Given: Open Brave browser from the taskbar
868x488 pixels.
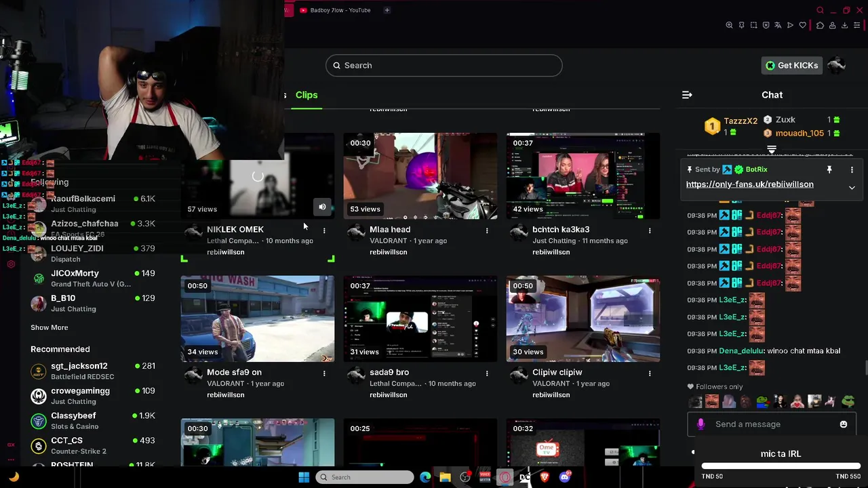Looking at the screenshot, I should 545,477.
